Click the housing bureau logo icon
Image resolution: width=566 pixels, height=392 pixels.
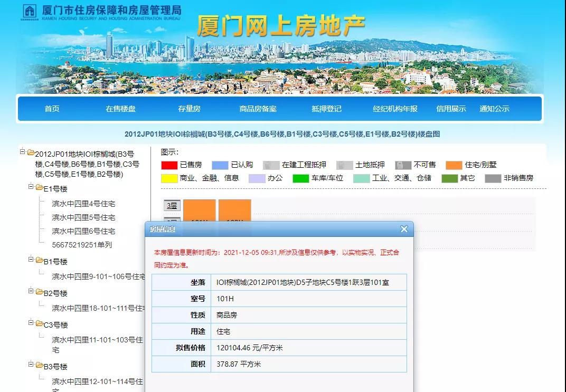30,12
